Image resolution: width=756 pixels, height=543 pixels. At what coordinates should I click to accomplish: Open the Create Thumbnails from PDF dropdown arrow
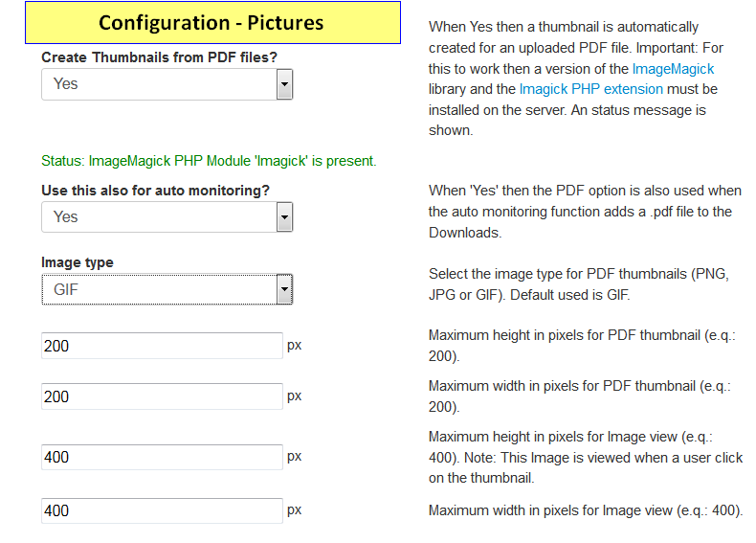click(284, 84)
